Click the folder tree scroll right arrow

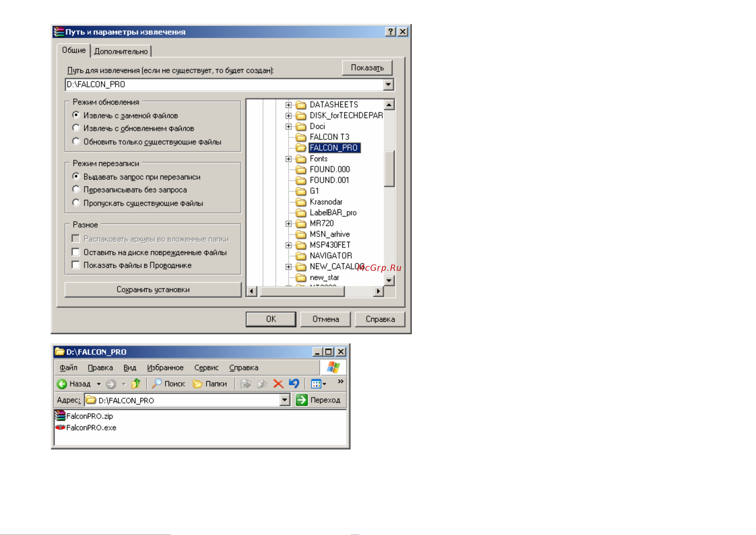tap(379, 291)
